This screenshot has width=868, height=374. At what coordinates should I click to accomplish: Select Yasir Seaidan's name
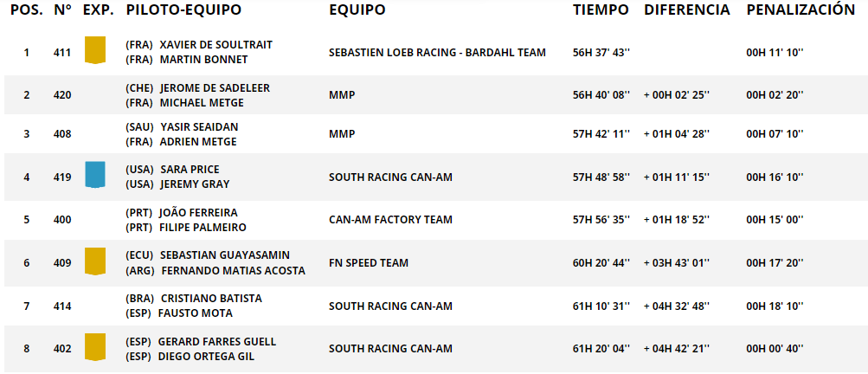point(199,127)
